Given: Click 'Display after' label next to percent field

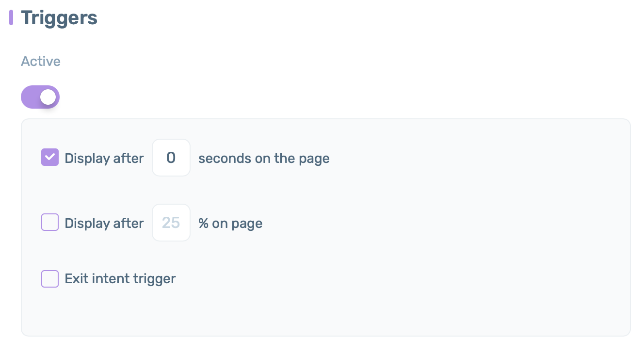Looking at the screenshot, I should click(104, 224).
